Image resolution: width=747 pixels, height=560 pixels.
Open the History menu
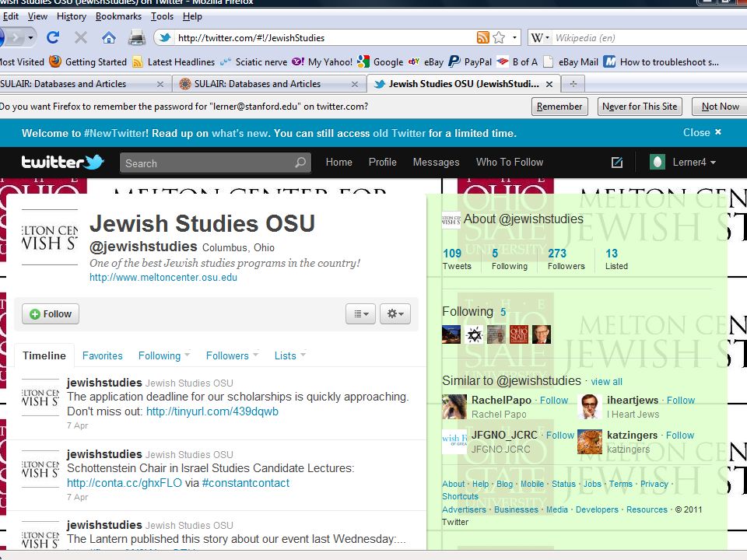tap(72, 16)
